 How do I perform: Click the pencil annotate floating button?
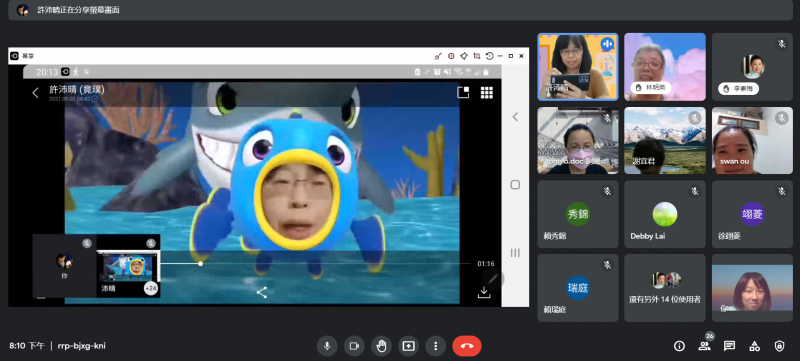(x=493, y=279)
